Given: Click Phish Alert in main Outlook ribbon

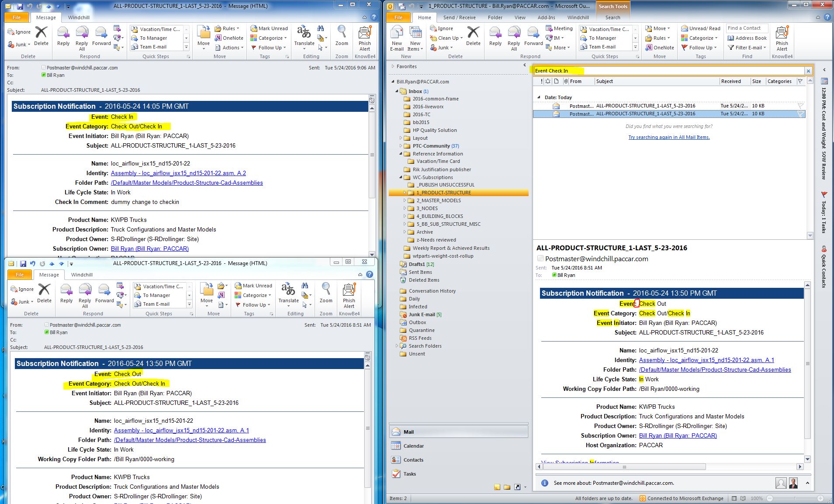Looking at the screenshot, I should click(x=782, y=38).
